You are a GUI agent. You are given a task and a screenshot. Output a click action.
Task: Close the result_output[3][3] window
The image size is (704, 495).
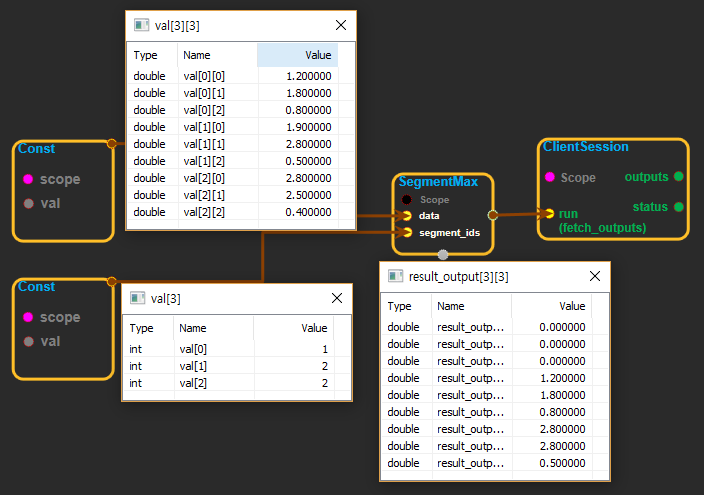594,276
